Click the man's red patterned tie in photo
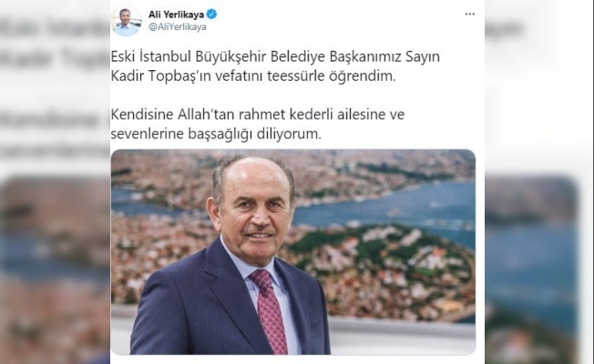The height and width of the screenshot is (364, 594). 269,311
